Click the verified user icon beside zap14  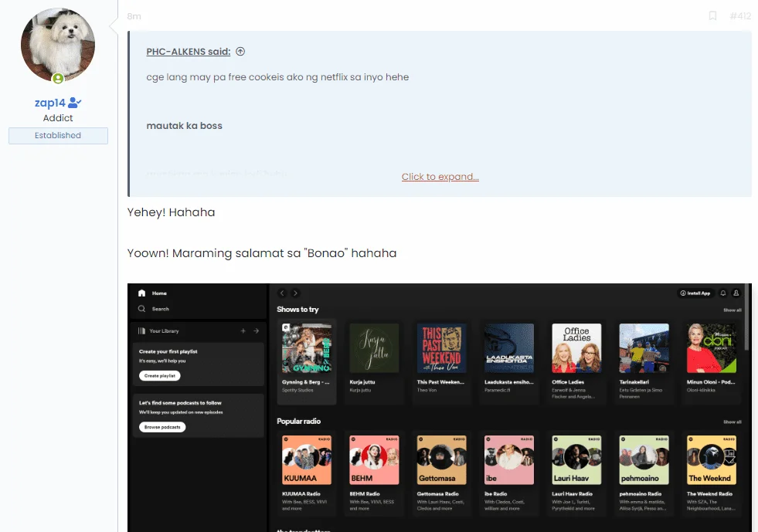coord(75,103)
